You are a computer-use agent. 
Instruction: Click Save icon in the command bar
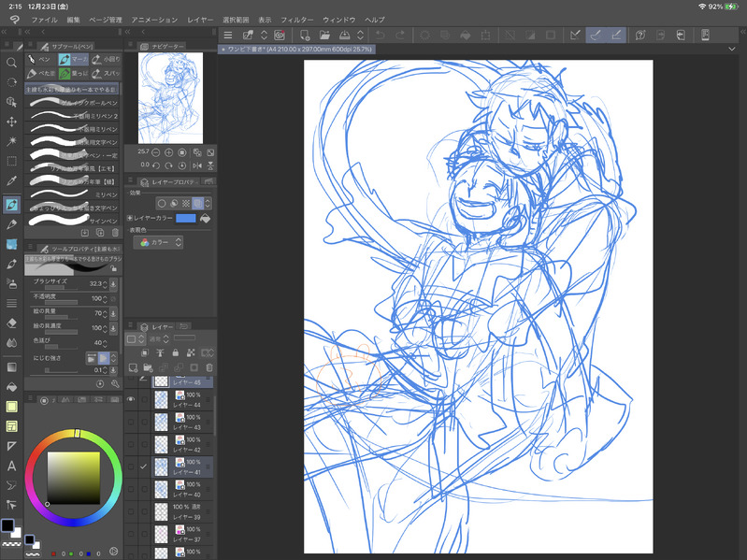click(x=344, y=35)
